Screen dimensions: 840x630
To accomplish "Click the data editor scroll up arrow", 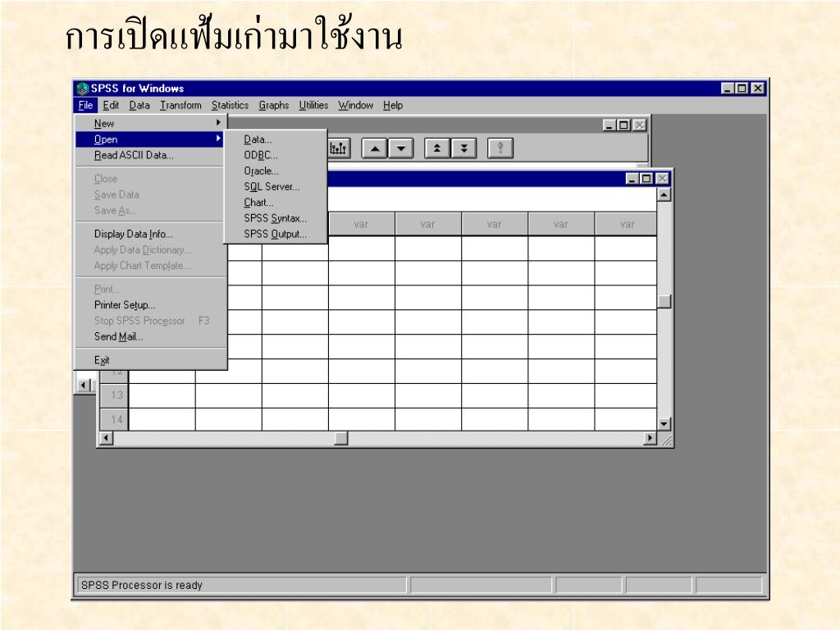I will pos(664,194).
